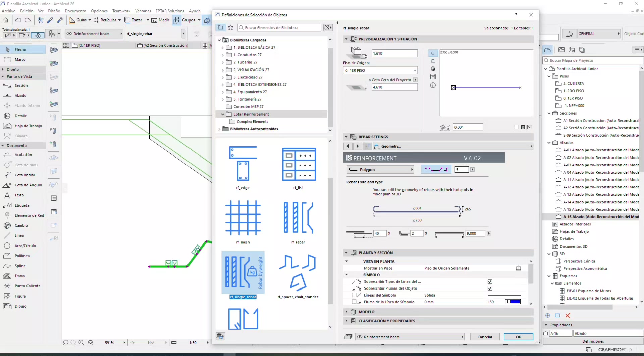Tick the Líneas del Símbolo row checkbox

(354, 295)
